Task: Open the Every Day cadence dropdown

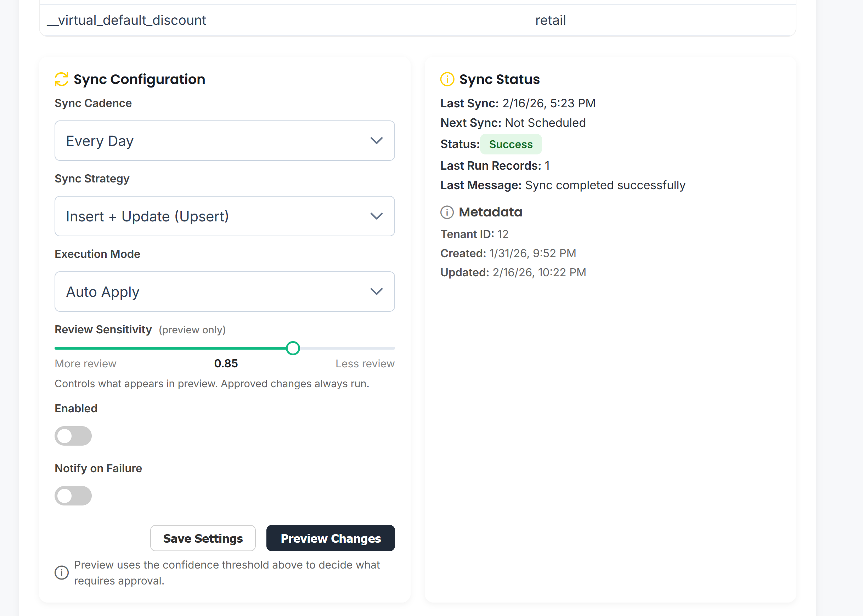Action: click(225, 141)
